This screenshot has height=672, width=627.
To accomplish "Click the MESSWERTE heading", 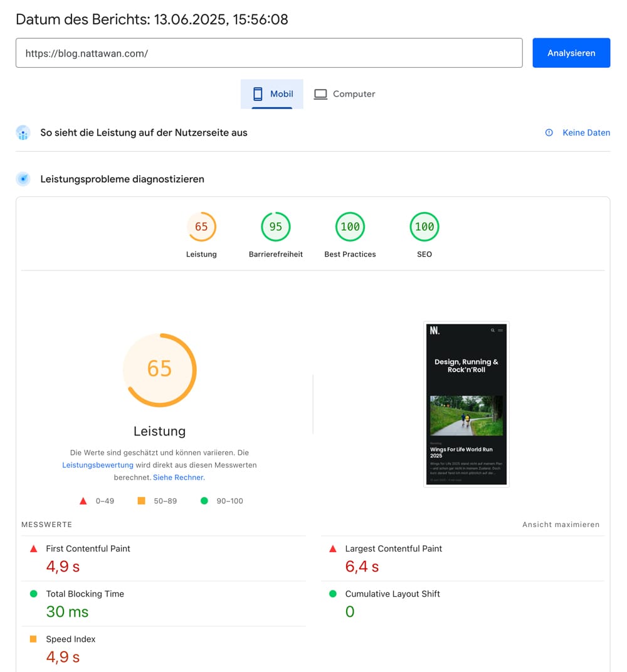I will 46,525.
